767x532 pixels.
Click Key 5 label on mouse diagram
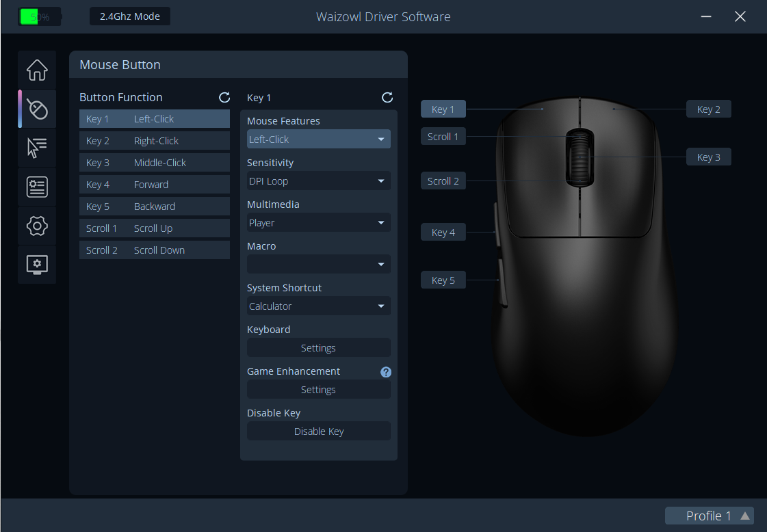[x=443, y=280]
